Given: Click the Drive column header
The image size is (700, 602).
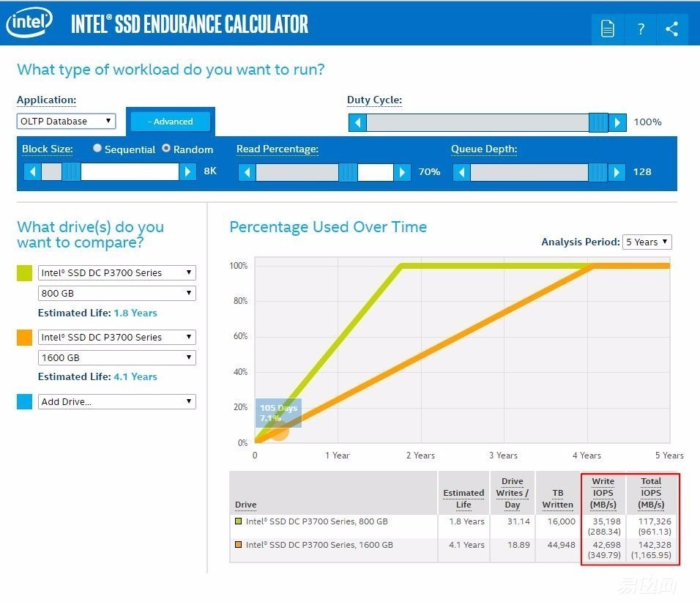Looking at the screenshot, I should (245, 504).
